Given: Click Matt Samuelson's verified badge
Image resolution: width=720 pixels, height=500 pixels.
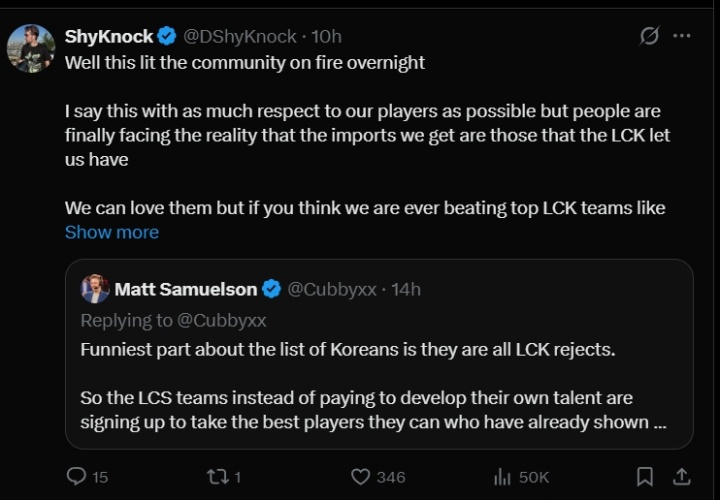Looking at the screenshot, I should pyautogui.click(x=271, y=289).
